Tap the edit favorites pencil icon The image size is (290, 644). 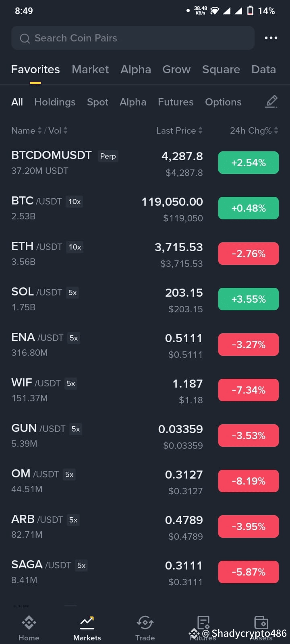click(271, 102)
